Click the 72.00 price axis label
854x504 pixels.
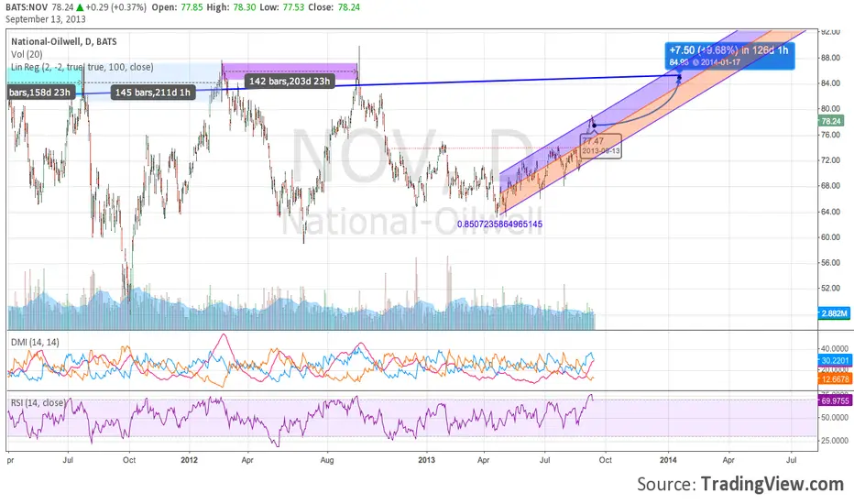830,160
